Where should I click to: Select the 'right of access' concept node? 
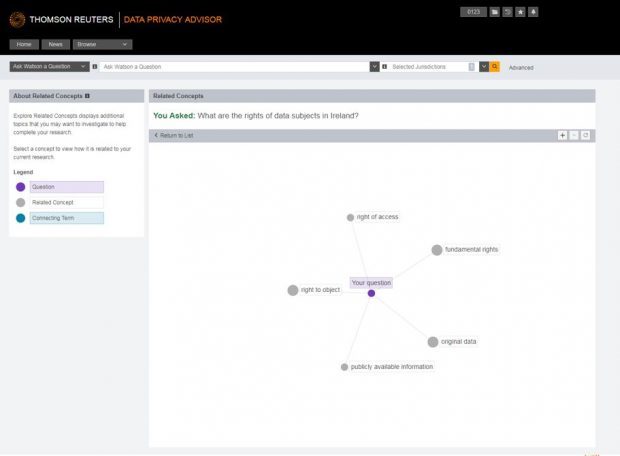coord(350,217)
